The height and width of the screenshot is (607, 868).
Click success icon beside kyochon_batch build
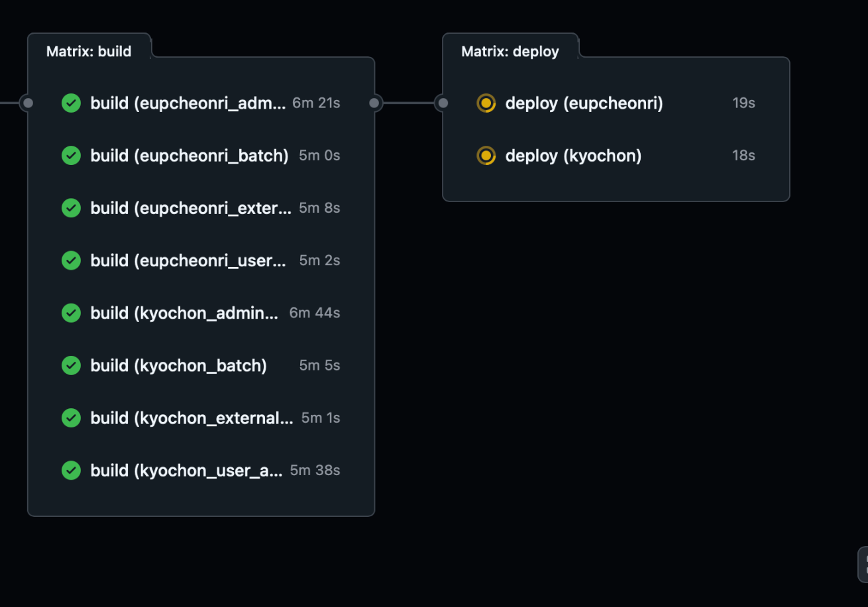pos(71,365)
